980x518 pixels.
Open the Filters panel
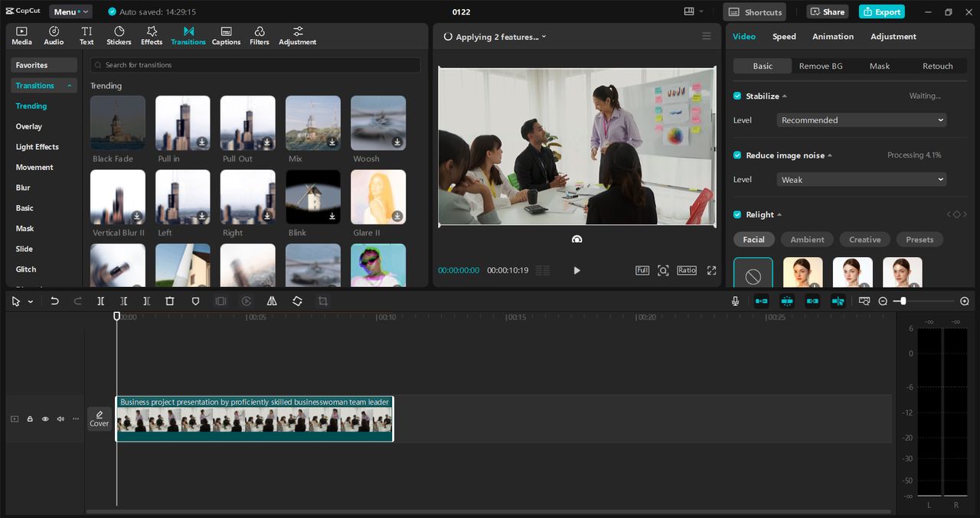click(x=260, y=36)
